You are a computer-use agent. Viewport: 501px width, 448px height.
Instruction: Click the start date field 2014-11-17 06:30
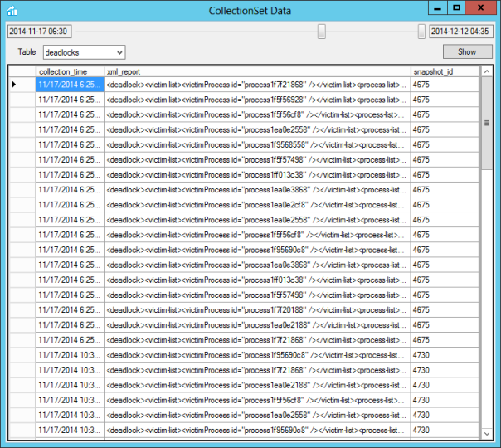39,32
